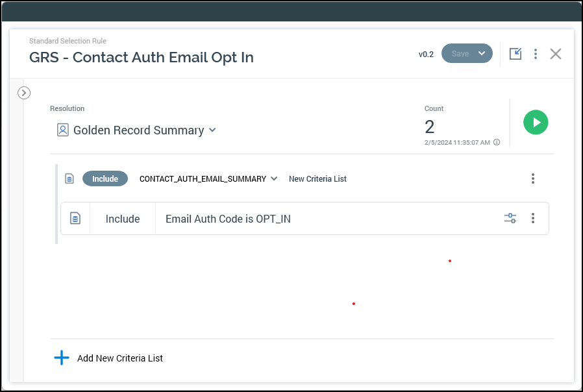
Task: Open the rule's header kebab menu
Action: pyautogui.click(x=535, y=54)
